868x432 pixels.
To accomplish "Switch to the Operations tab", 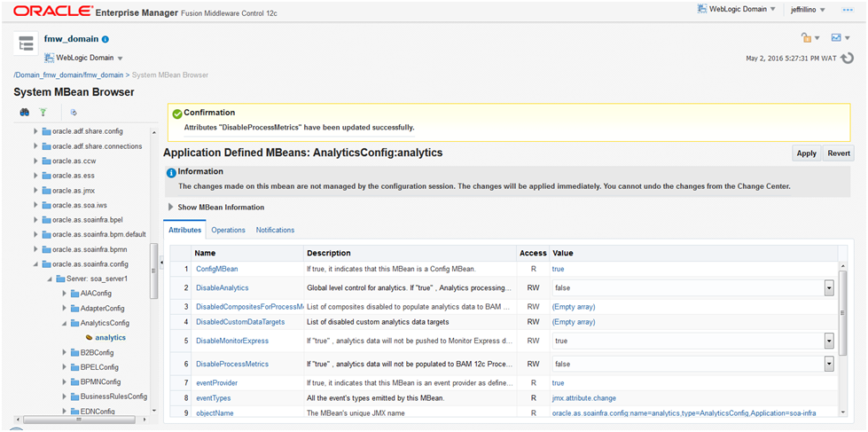I will point(228,230).
